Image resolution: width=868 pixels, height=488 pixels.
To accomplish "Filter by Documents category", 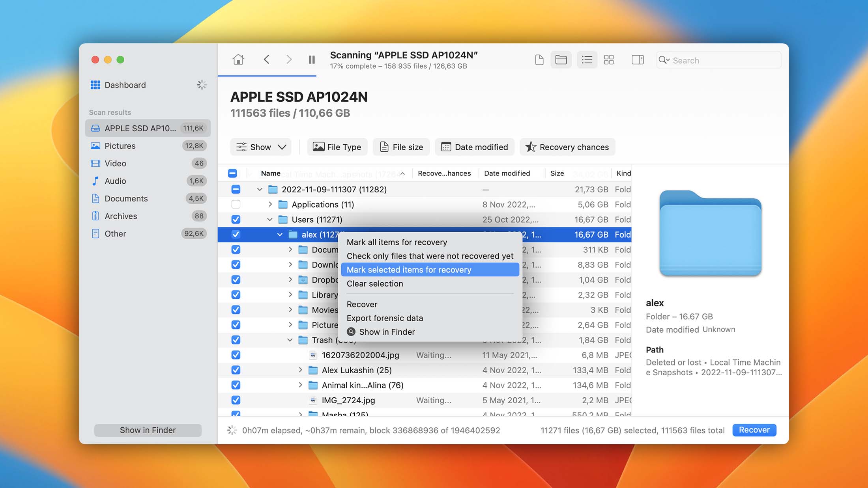I will click(148, 198).
